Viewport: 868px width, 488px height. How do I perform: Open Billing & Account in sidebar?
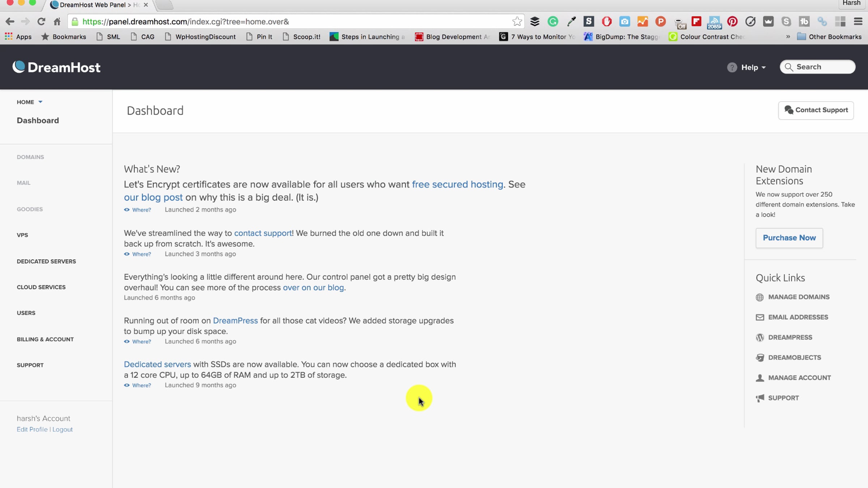[x=45, y=339]
